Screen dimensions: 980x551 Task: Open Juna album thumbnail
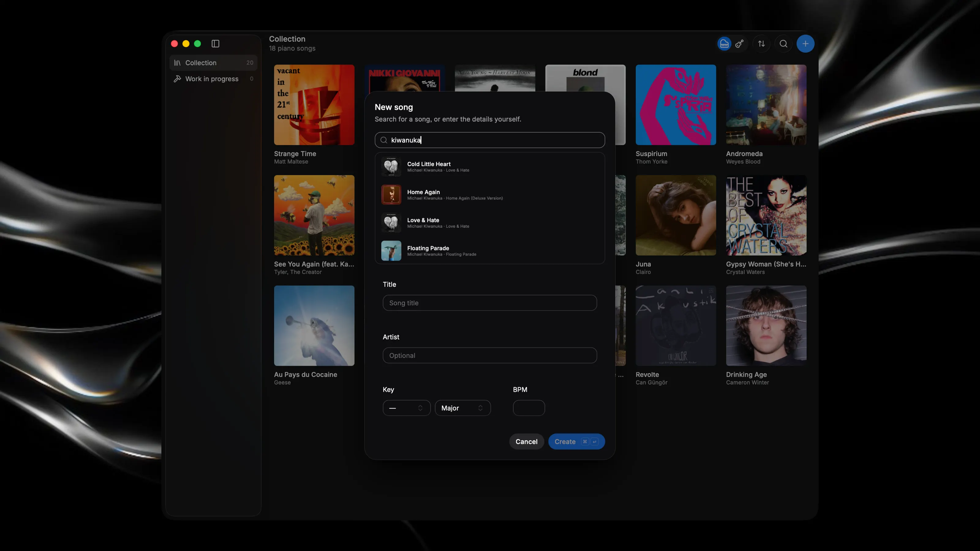[676, 215]
